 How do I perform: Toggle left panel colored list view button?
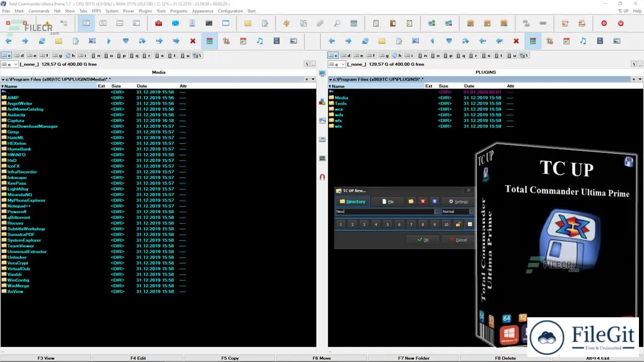click(209, 41)
